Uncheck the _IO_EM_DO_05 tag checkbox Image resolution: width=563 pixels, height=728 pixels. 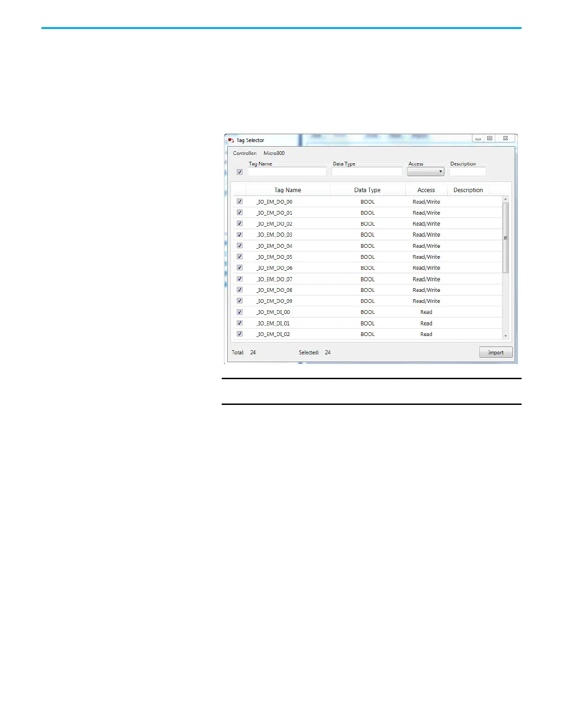(240, 256)
